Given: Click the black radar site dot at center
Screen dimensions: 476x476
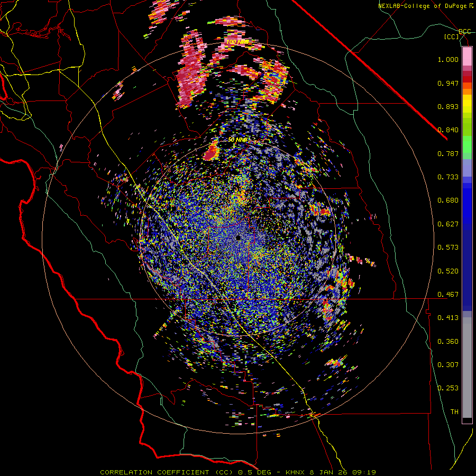Looking at the screenshot, I should pyautogui.click(x=238, y=237).
